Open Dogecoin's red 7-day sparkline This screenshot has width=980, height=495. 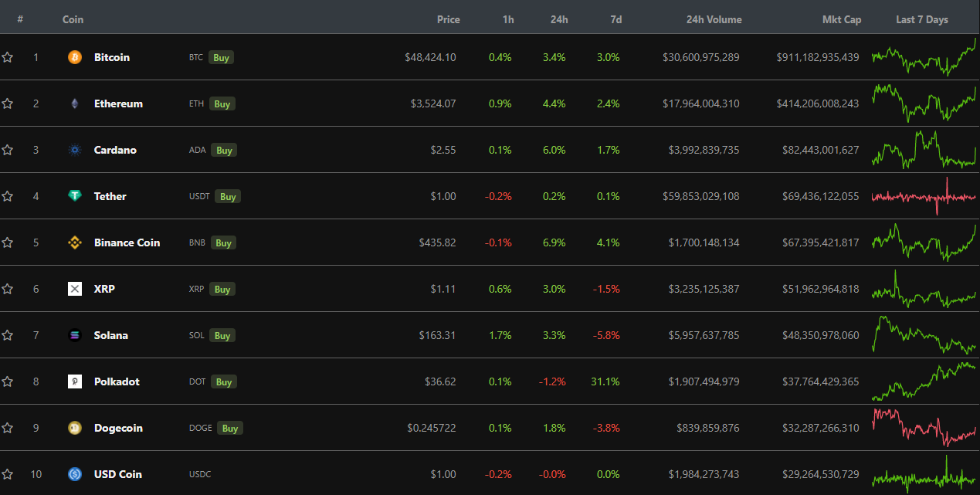pos(924,428)
